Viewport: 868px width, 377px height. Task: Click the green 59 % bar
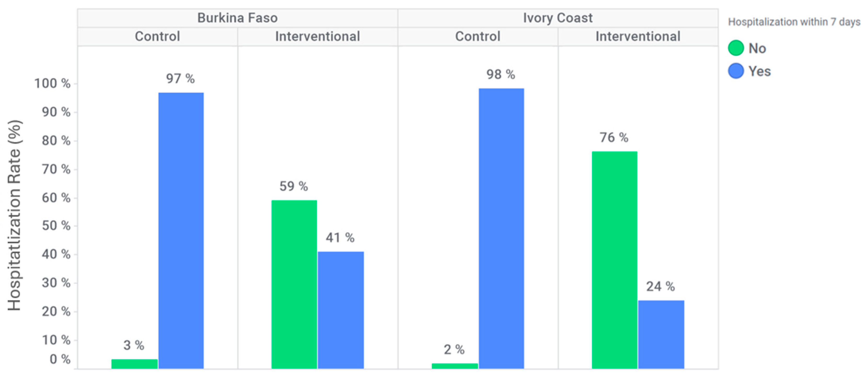pos(294,284)
